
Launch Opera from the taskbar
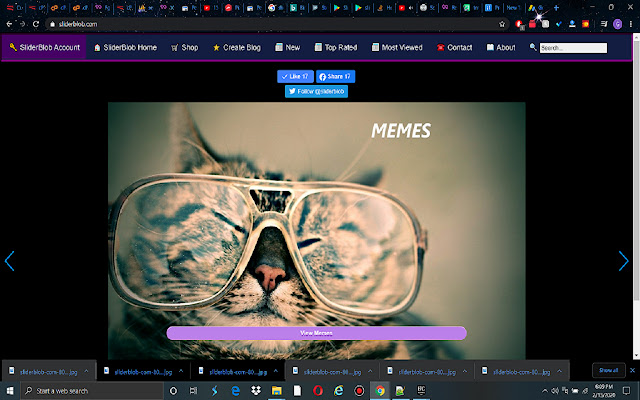tap(318, 391)
